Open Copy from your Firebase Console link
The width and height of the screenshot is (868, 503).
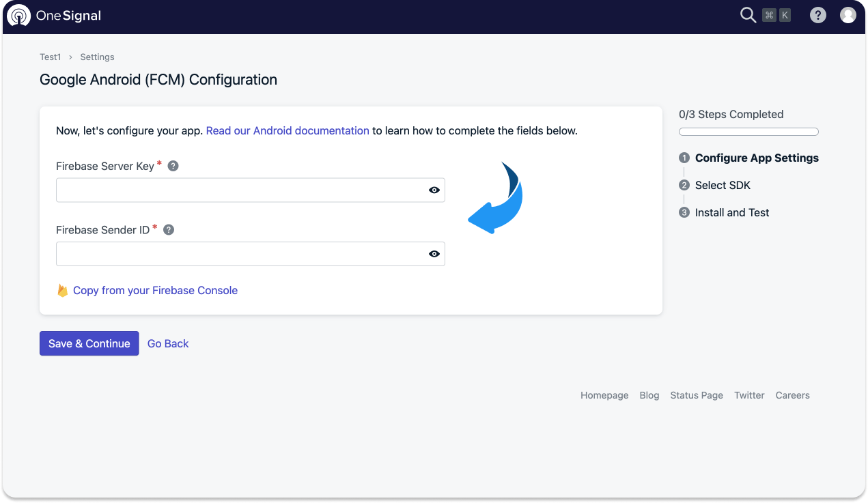[x=156, y=290]
